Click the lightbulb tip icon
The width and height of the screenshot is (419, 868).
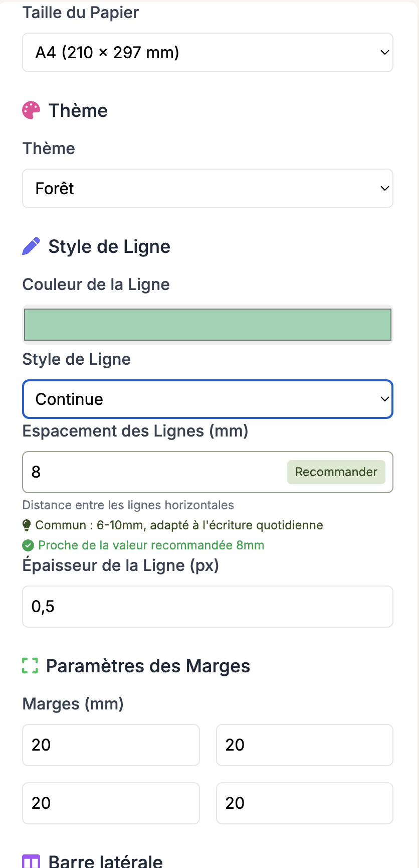(x=27, y=525)
